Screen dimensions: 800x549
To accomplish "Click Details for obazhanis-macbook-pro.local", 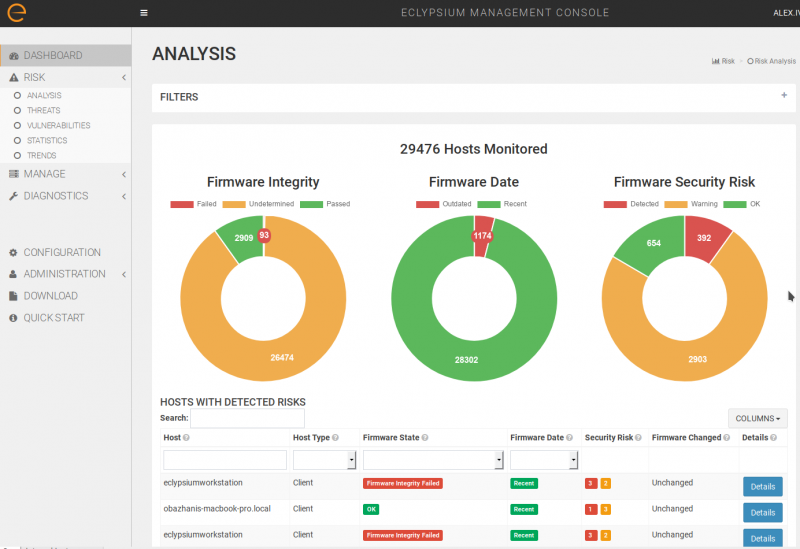I will coord(762,512).
